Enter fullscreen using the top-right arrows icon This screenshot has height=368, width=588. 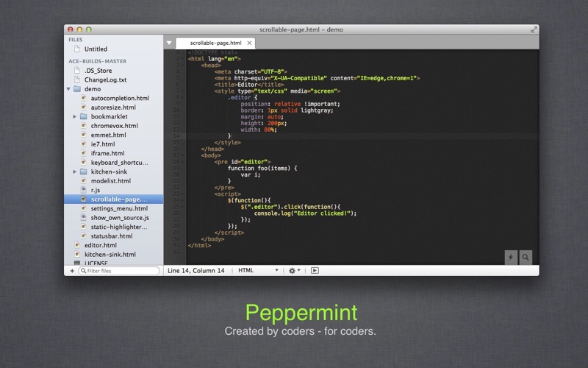point(533,29)
